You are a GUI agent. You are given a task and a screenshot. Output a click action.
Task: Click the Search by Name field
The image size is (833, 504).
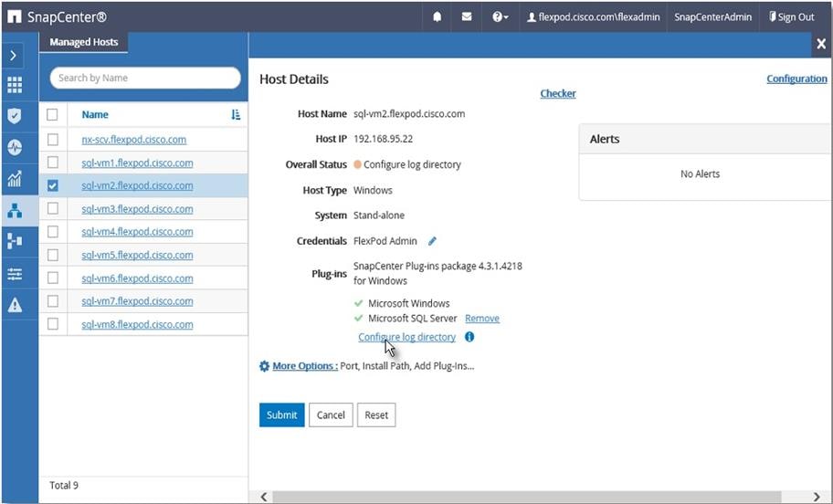(x=145, y=79)
